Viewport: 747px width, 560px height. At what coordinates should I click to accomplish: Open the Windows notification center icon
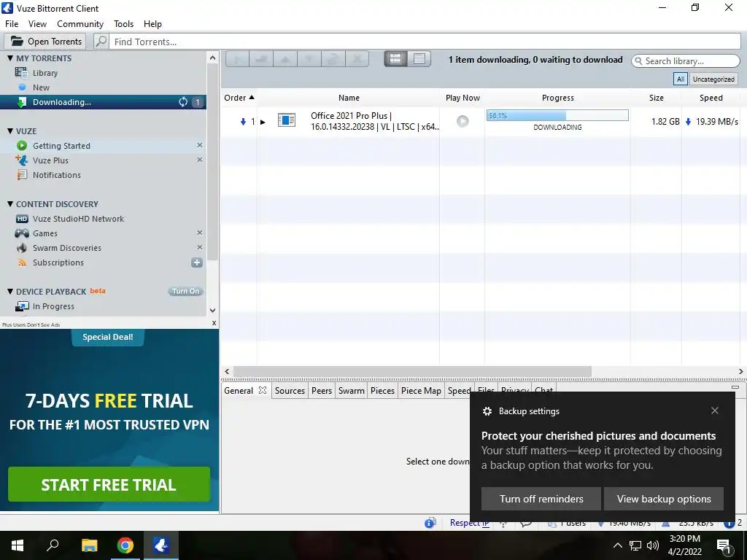tap(724, 545)
